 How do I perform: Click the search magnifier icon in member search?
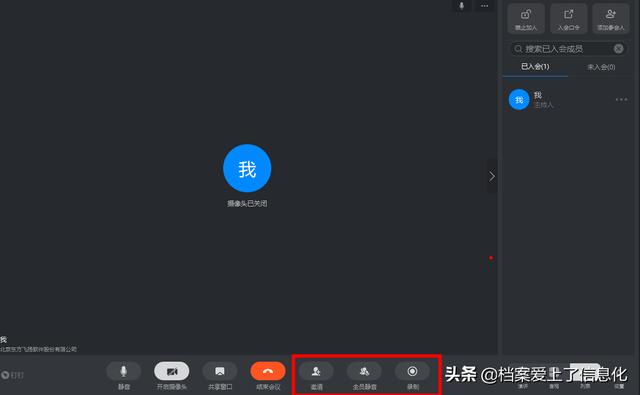518,49
